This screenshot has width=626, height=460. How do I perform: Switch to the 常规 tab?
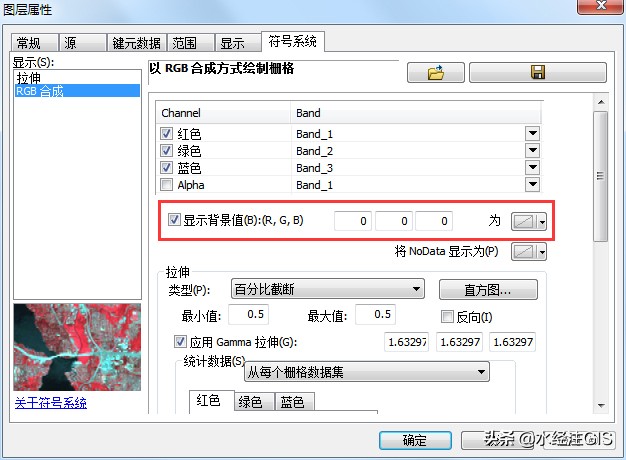click(x=35, y=43)
